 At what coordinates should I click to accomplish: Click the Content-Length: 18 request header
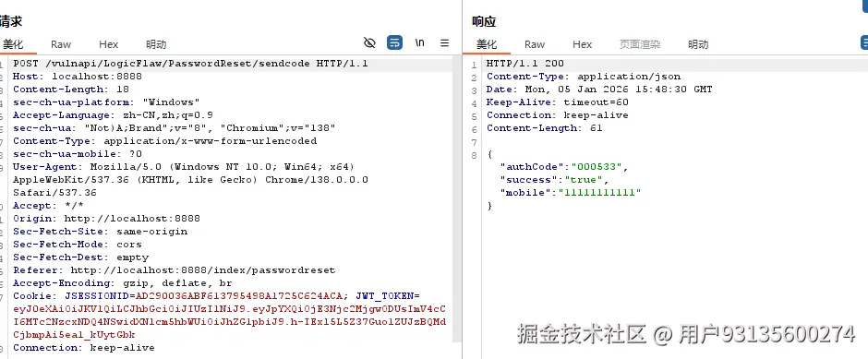(71, 90)
